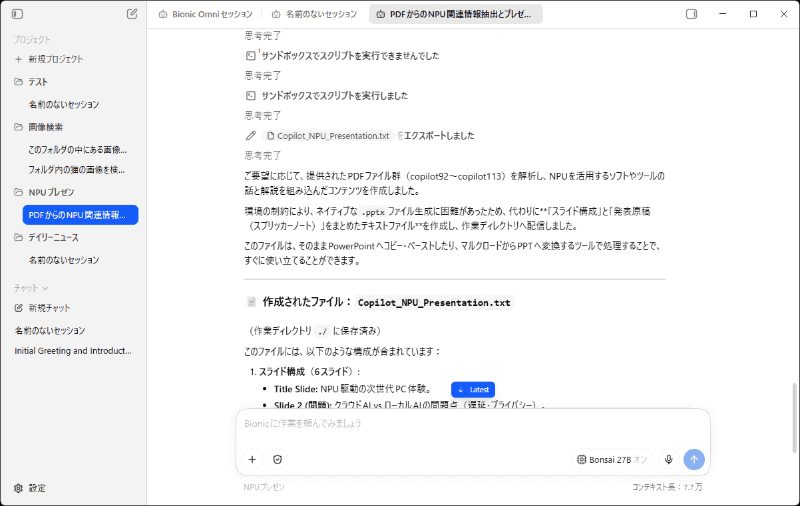Select 名前のないセッション under テスト
800x506 pixels.
pyautogui.click(x=64, y=105)
